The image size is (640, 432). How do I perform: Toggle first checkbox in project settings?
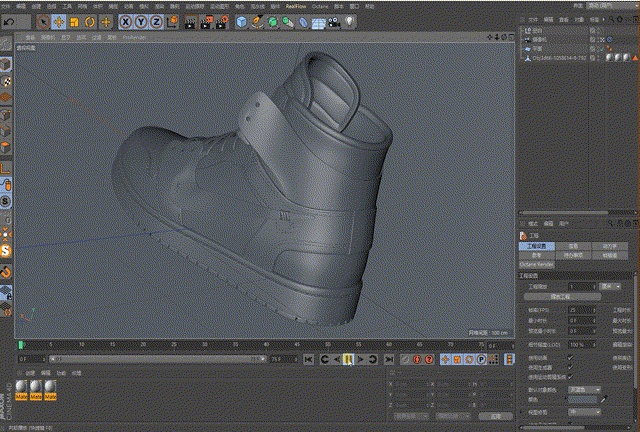[x=570, y=358]
